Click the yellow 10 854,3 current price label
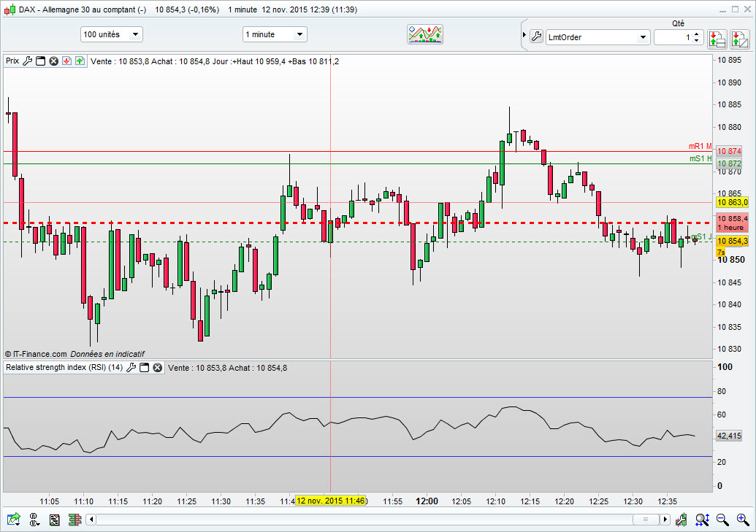 pyautogui.click(x=732, y=241)
